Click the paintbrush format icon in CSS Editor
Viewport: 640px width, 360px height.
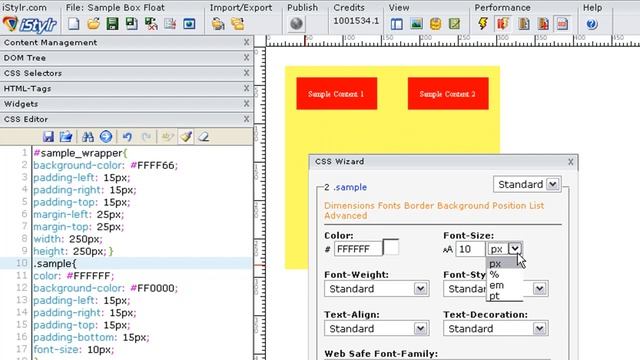click(186, 136)
